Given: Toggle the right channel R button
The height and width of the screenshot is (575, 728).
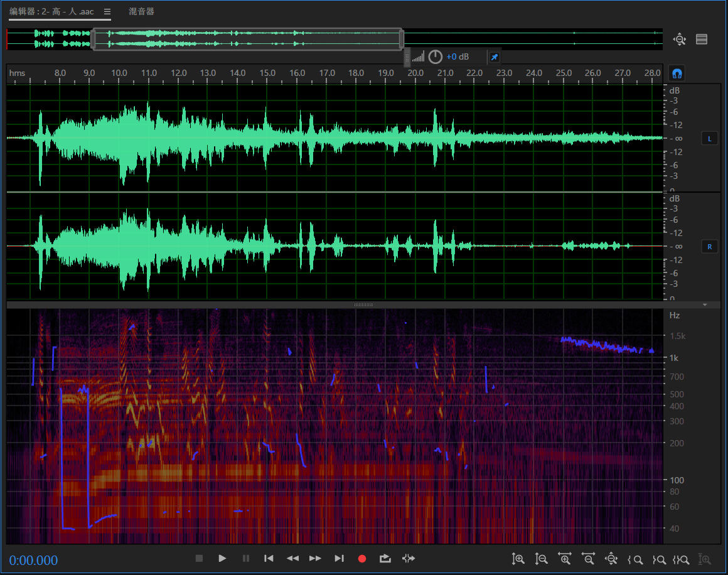Looking at the screenshot, I should coord(709,247).
